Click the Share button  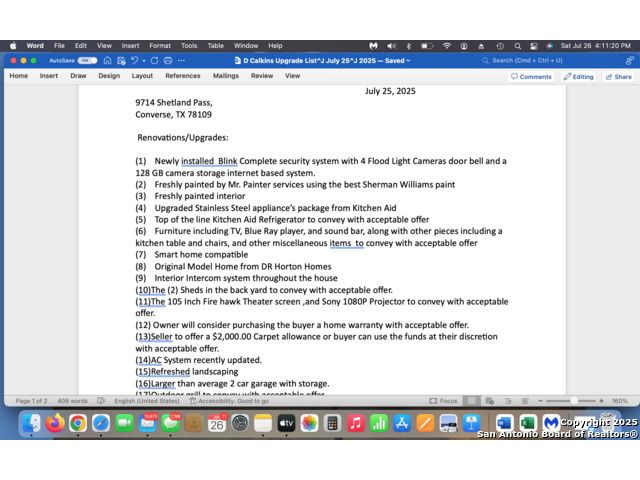click(x=617, y=76)
